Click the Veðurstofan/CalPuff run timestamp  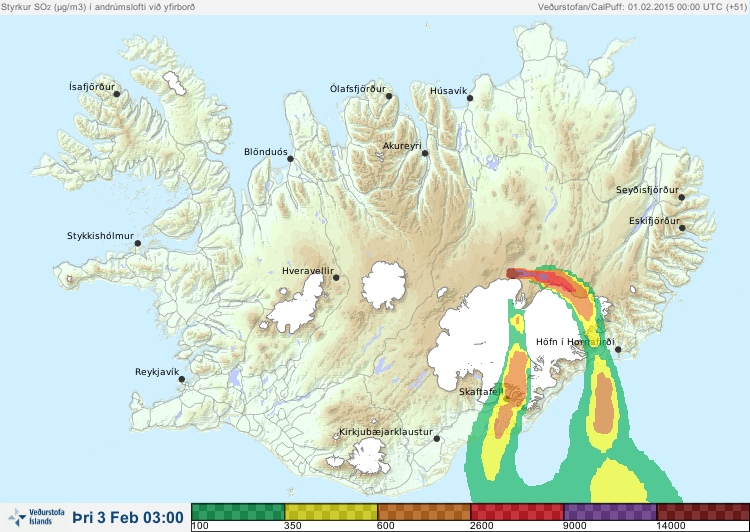coord(642,7)
